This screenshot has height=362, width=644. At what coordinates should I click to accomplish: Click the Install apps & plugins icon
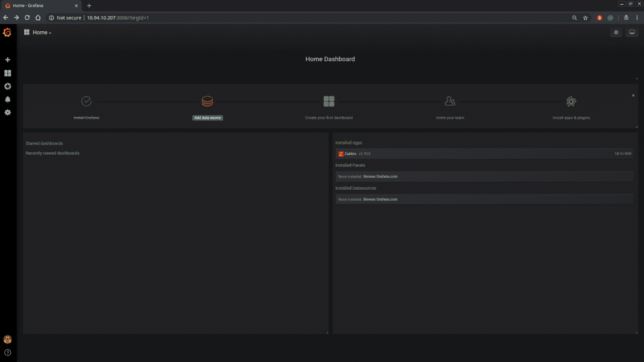(571, 101)
